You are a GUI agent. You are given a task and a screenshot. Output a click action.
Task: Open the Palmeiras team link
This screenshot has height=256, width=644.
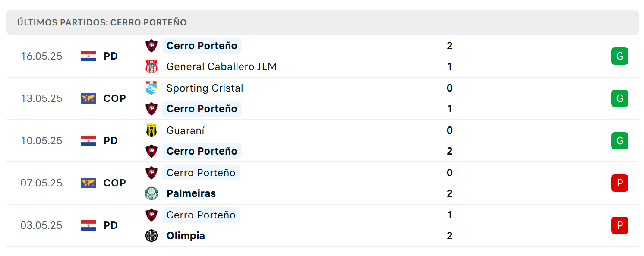[191, 193]
